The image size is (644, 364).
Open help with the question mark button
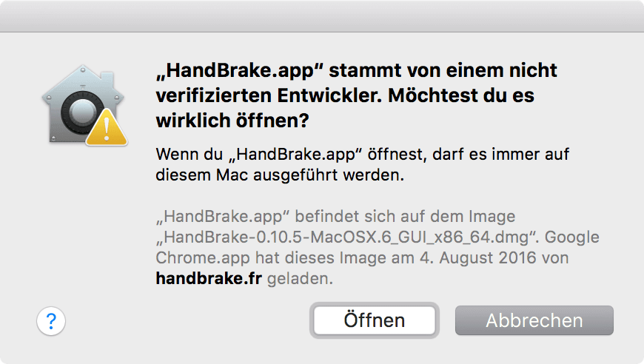pyautogui.click(x=51, y=321)
